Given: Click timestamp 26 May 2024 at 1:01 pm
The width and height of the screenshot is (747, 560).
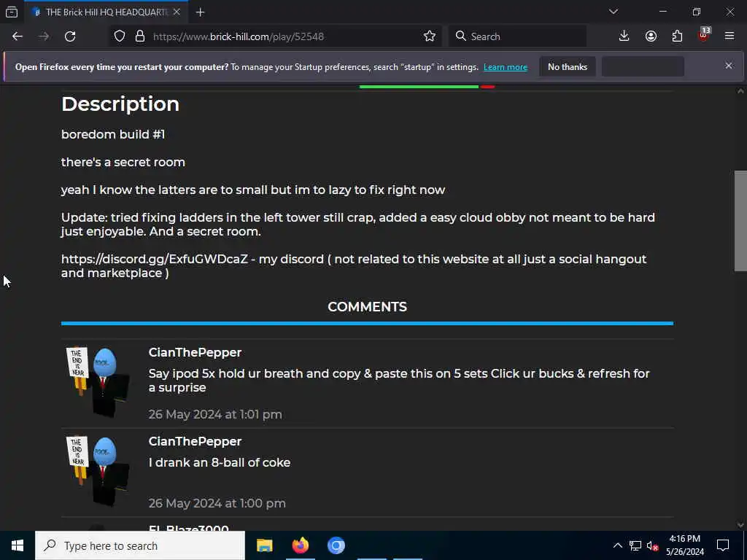Looking at the screenshot, I should pyautogui.click(x=215, y=414).
